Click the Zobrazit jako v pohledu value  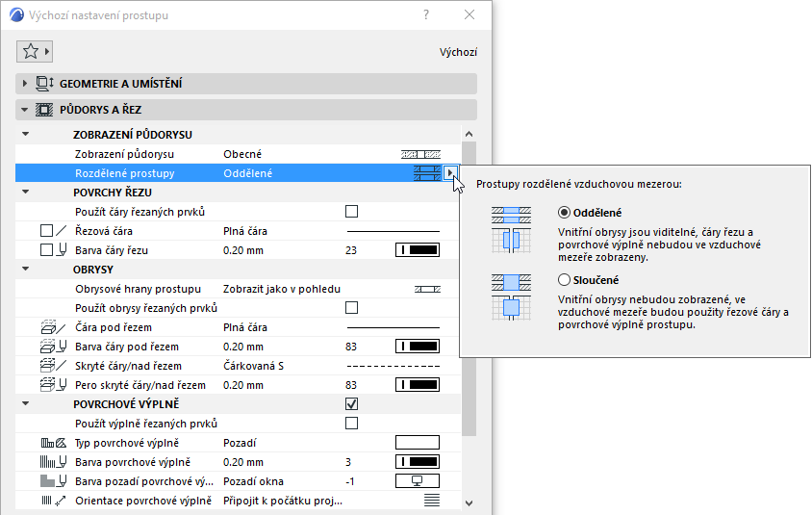282,289
